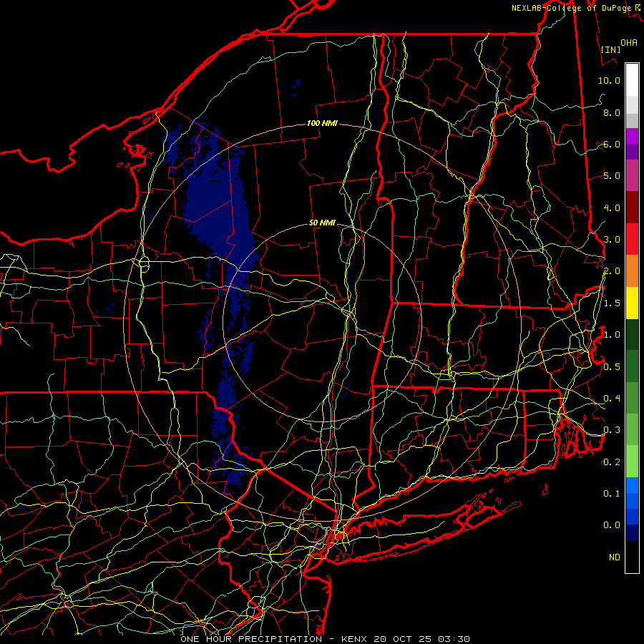The width and height of the screenshot is (644, 644).
Task: Click the 4.0 legend value
Action: [x=612, y=208]
